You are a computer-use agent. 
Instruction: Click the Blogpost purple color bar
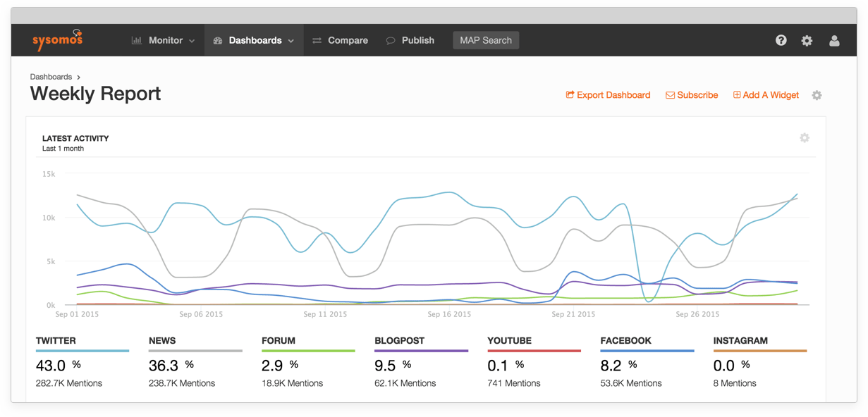click(421, 351)
